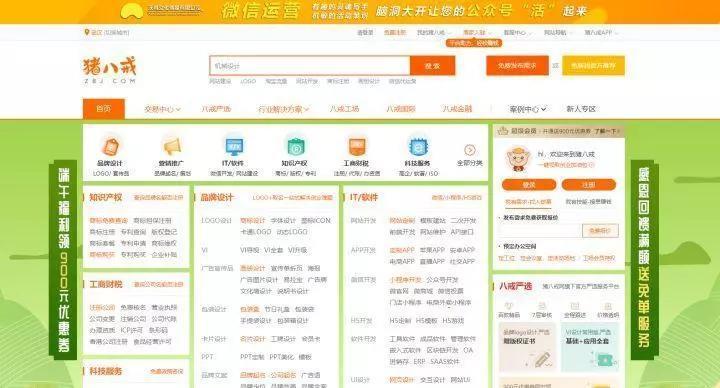Open the 品牌设计 tag icon category
The image size is (720, 388).
click(110, 147)
